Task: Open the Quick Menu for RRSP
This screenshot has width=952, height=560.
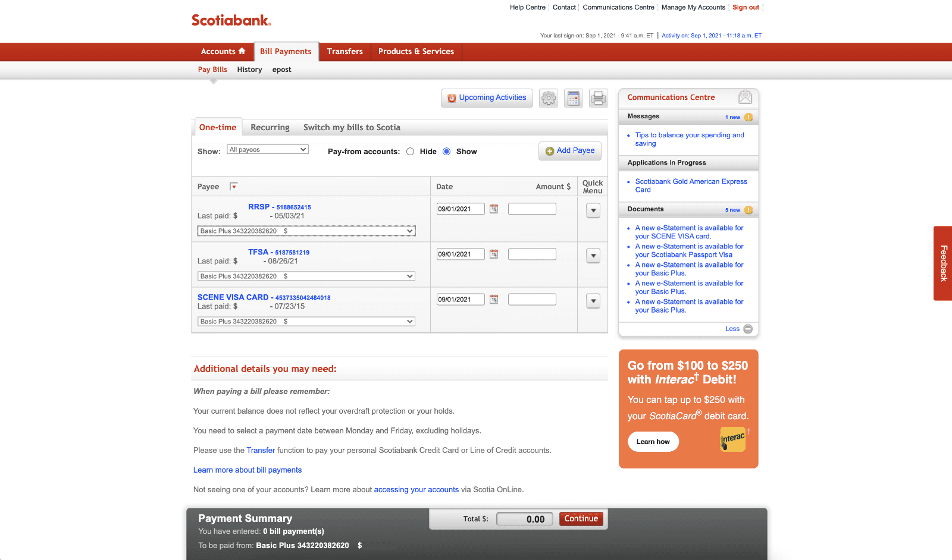Action: pos(593,210)
